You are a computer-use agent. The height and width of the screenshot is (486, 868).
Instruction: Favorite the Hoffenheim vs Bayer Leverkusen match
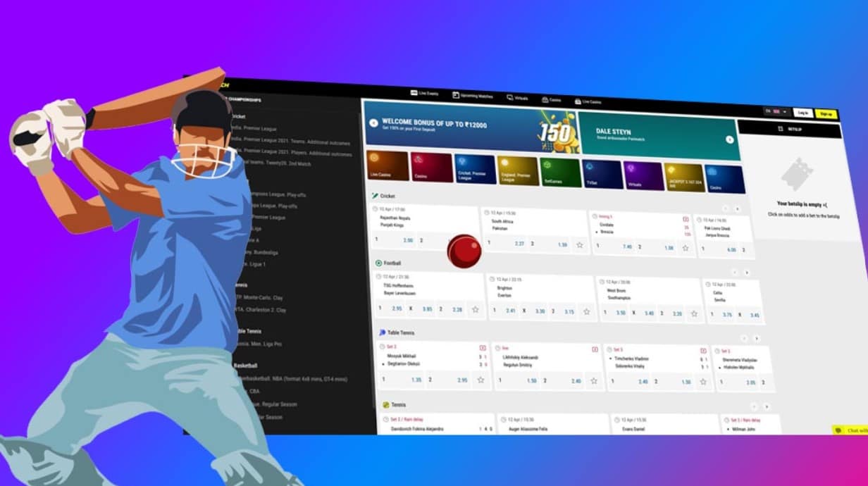pyautogui.click(x=476, y=310)
